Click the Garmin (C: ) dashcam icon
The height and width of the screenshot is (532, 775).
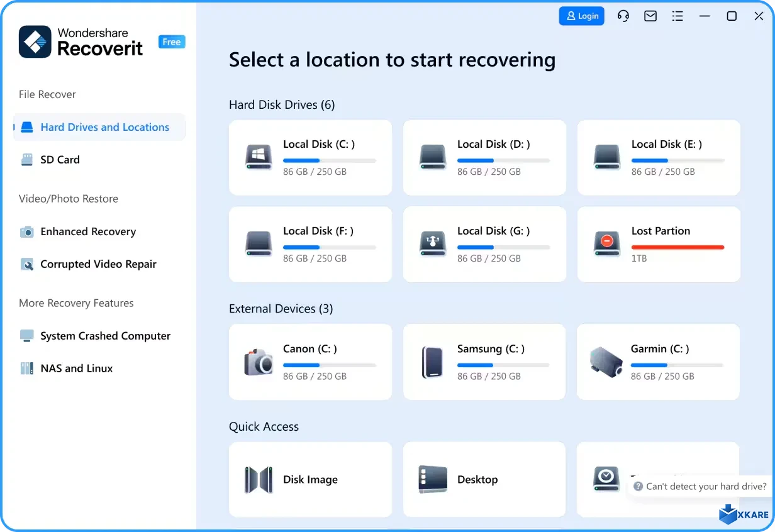pyautogui.click(x=606, y=362)
